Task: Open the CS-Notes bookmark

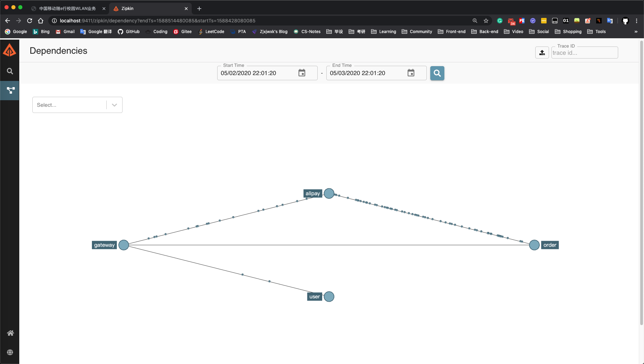Action: tap(307, 31)
